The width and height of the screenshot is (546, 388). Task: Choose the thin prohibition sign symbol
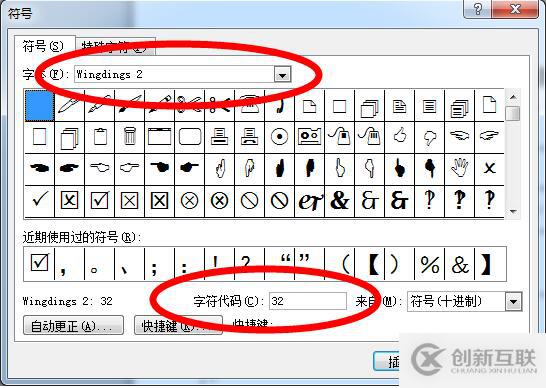pos(249,201)
